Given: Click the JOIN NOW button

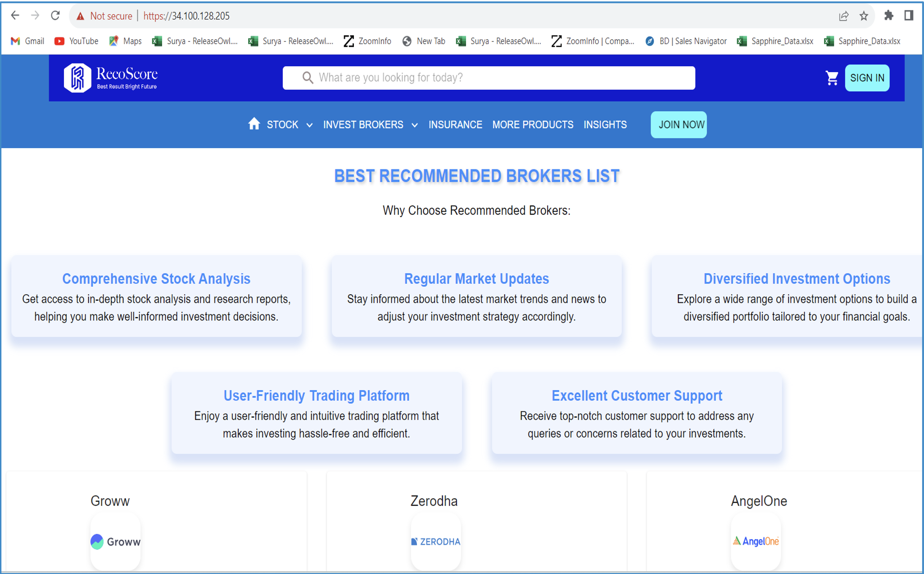Looking at the screenshot, I should (x=679, y=125).
